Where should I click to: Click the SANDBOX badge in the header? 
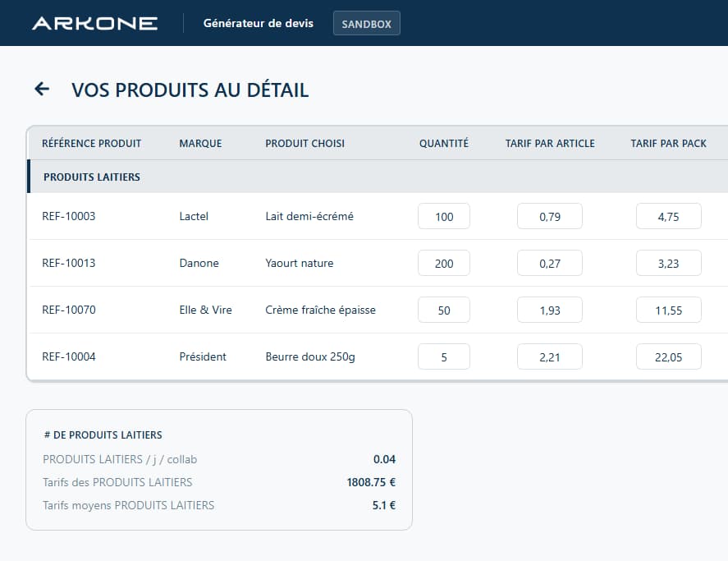(x=366, y=23)
